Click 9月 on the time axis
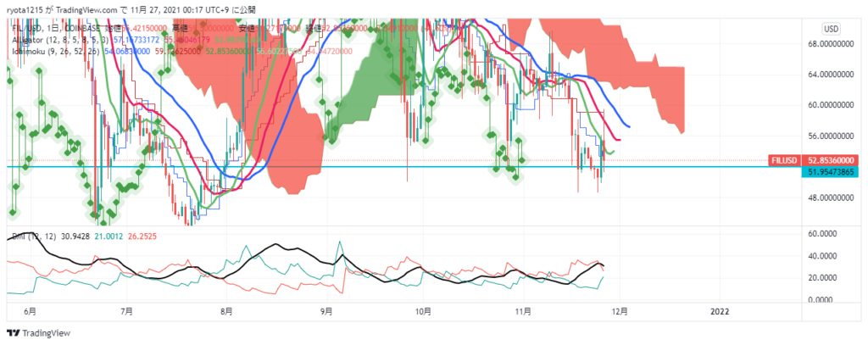The width and height of the screenshot is (868, 345). (x=325, y=312)
